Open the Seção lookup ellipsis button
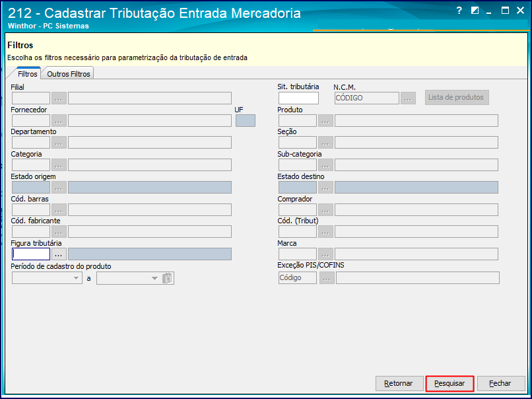532x399 pixels. [325, 143]
